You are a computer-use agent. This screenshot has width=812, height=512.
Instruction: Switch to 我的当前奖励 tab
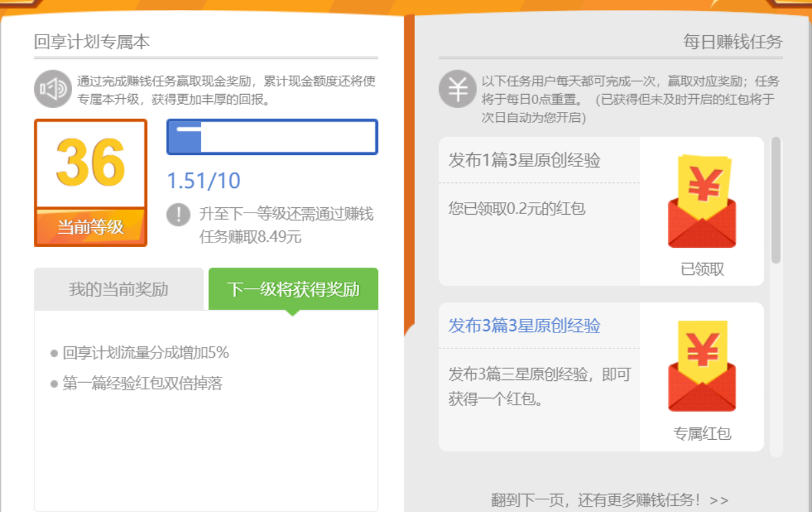119,289
